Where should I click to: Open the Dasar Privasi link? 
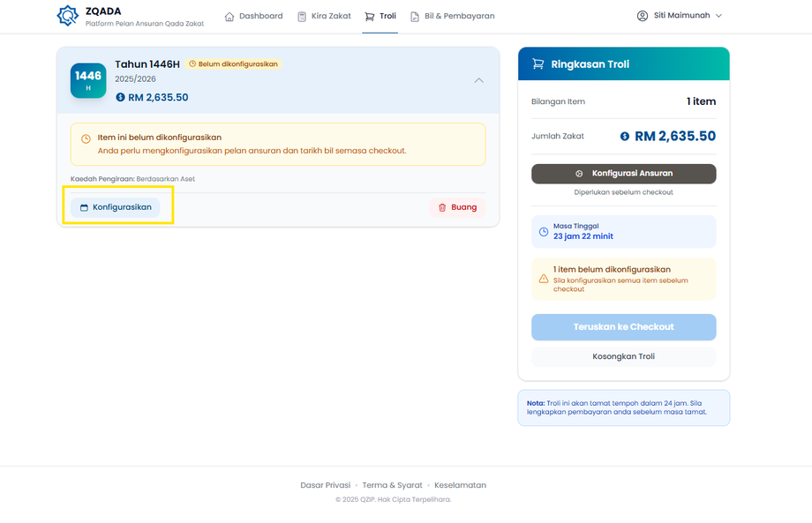pos(326,485)
